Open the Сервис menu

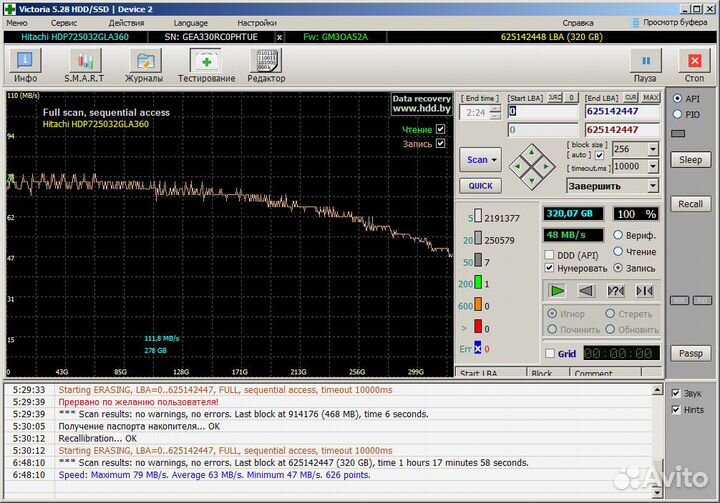coord(64,22)
